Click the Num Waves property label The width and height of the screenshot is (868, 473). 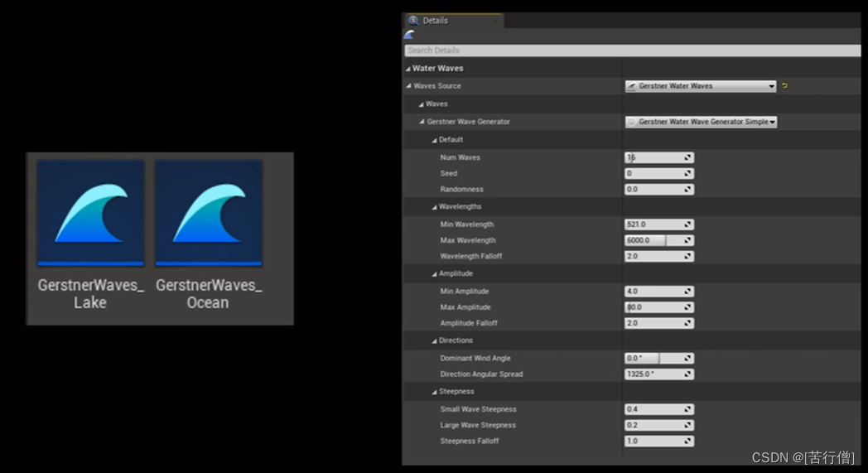(x=460, y=158)
